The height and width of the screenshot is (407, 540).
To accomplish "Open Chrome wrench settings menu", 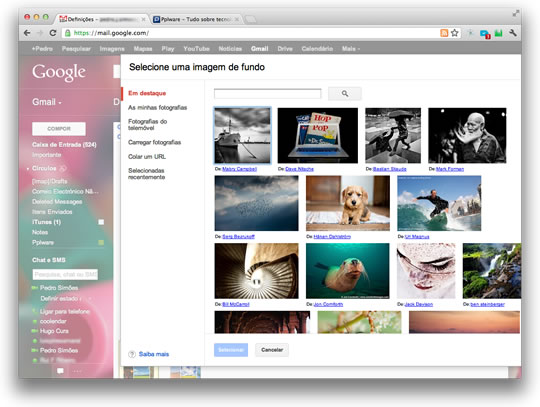I will (x=513, y=33).
